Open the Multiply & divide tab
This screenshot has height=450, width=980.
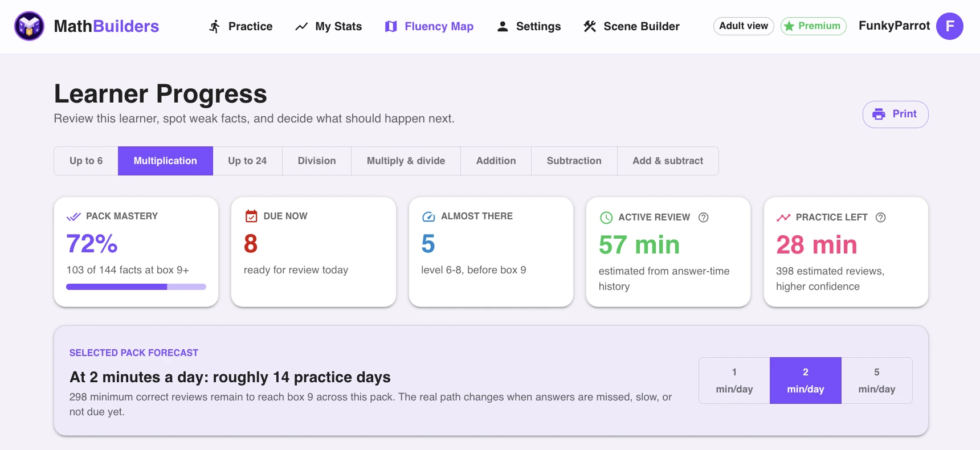406,161
